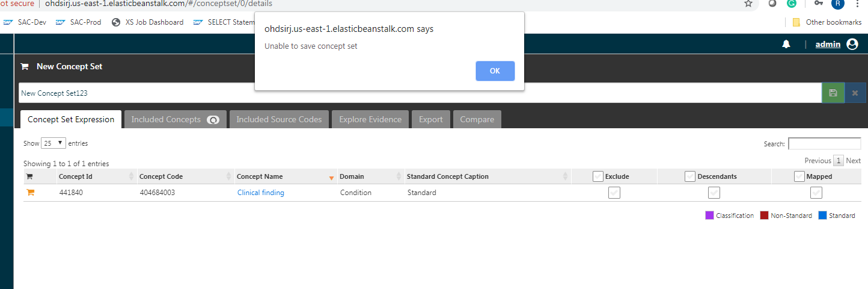Open the Other bookmarks folder

tap(827, 22)
